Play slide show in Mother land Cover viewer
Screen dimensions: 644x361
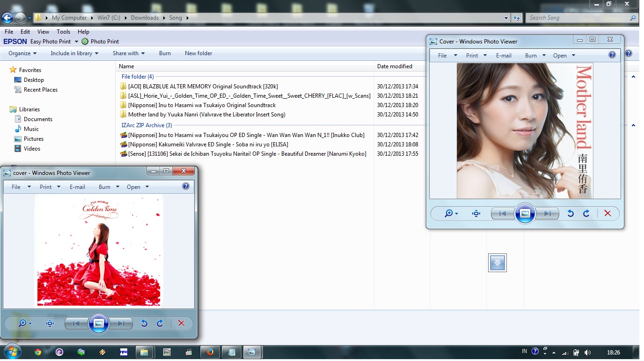(525, 214)
